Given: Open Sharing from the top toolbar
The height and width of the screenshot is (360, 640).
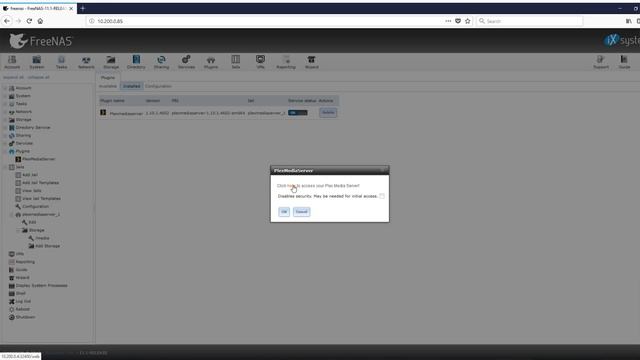Looking at the screenshot, I should [x=161, y=62].
